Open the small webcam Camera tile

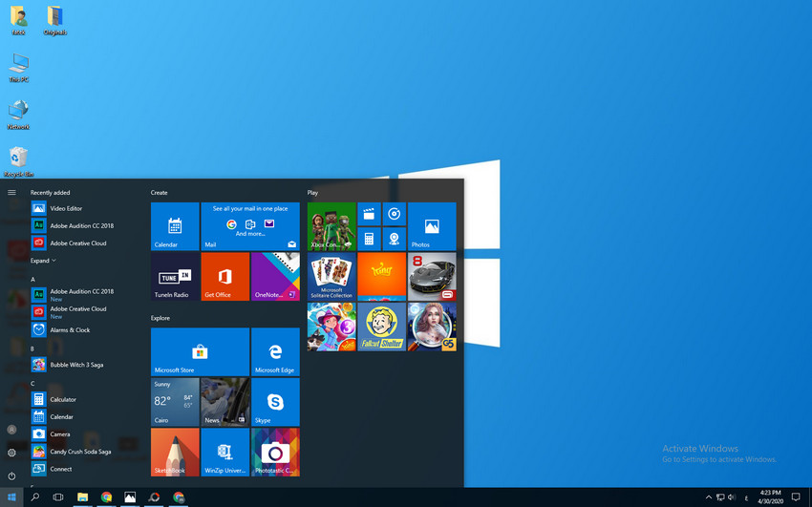tap(395, 239)
